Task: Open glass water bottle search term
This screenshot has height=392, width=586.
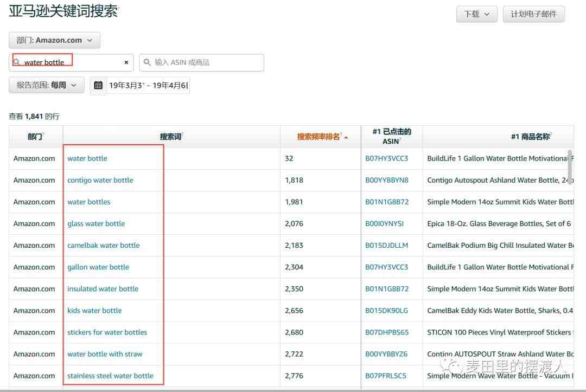Action: click(x=96, y=223)
